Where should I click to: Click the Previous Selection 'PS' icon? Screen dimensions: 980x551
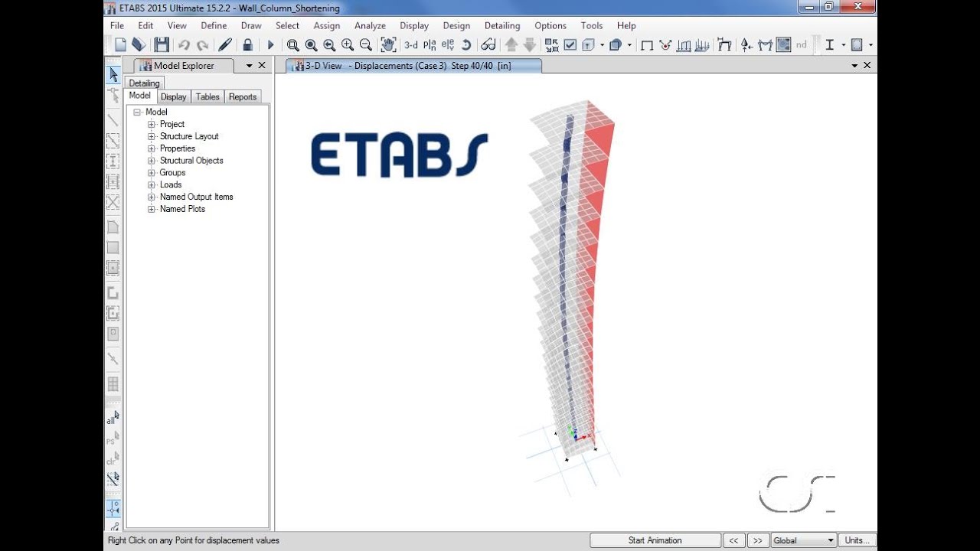(113, 439)
